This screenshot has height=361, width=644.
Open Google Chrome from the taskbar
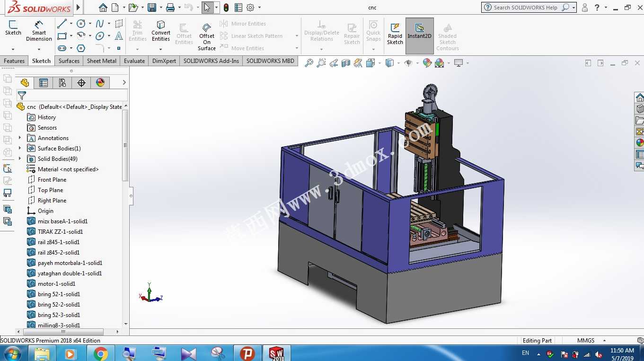(100, 353)
